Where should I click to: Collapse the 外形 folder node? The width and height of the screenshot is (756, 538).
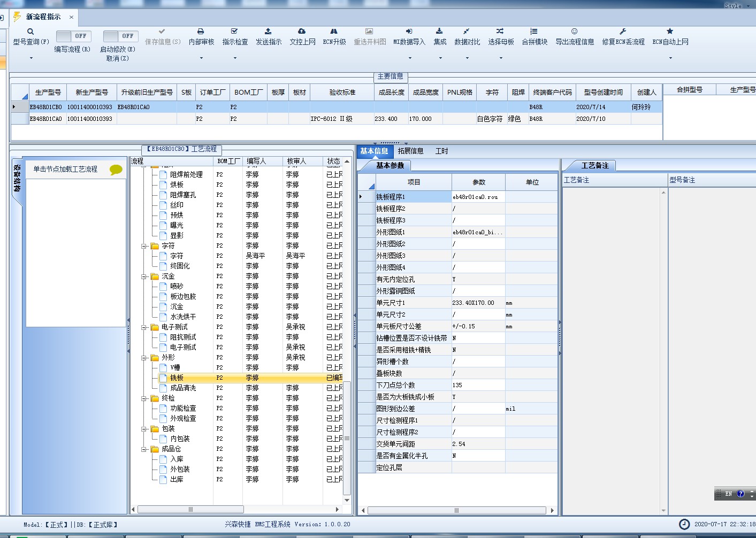[x=144, y=358]
